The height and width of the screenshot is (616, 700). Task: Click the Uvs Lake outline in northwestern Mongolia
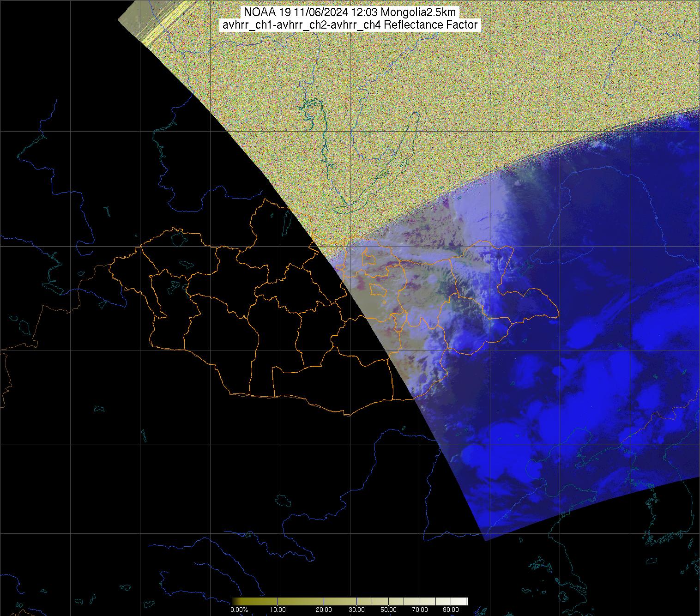pos(179,238)
